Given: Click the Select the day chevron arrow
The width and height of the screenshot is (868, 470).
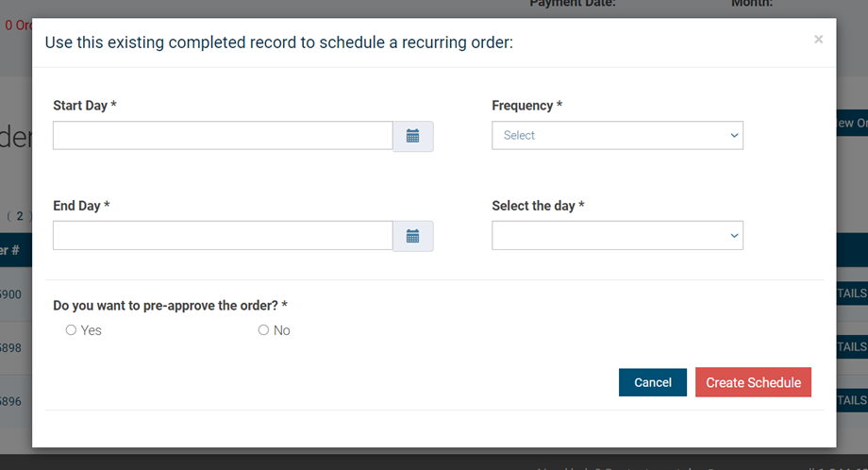Looking at the screenshot, I should (x=734, y=236).
